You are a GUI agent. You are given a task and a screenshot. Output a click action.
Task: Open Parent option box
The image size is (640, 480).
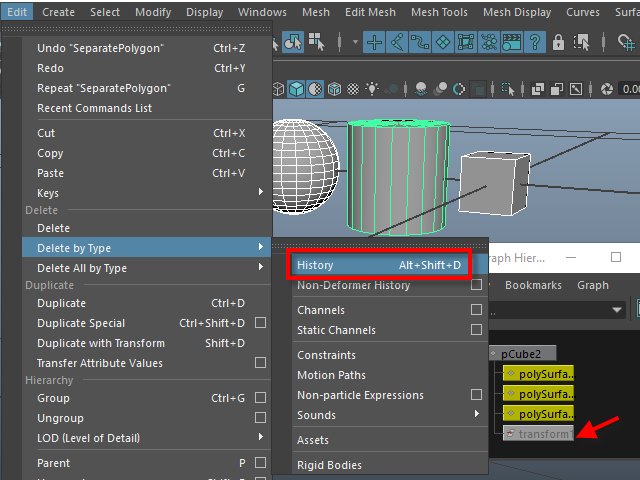click(x=260, y=462)
